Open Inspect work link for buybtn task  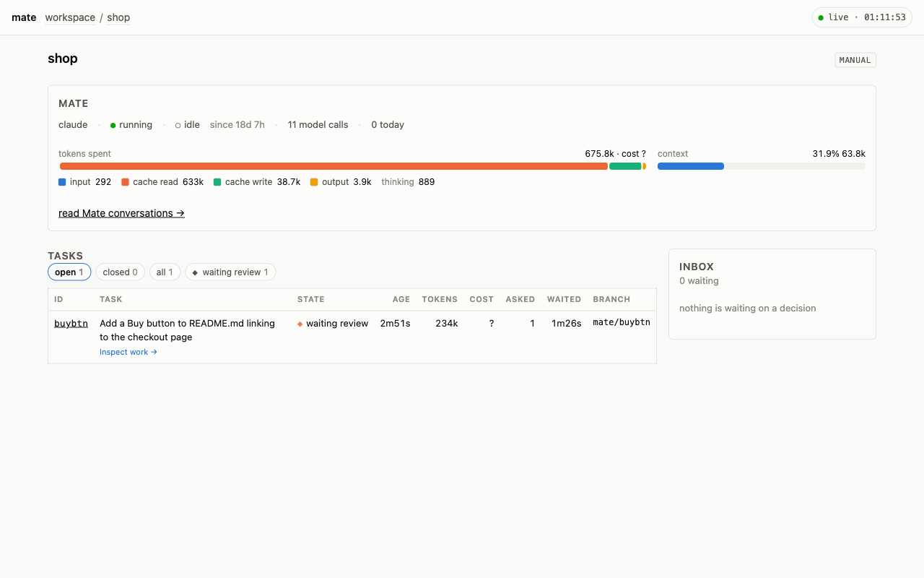(128, 352)
